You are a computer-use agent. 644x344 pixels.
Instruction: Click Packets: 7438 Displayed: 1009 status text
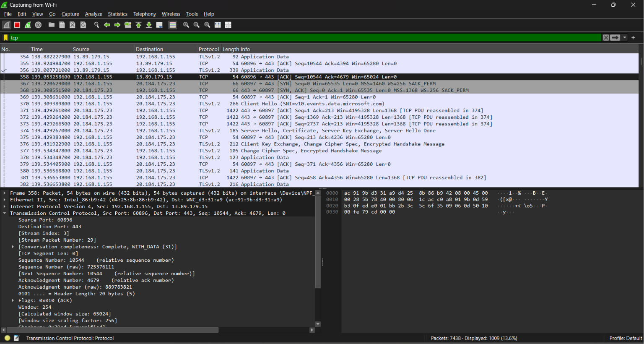474,338
